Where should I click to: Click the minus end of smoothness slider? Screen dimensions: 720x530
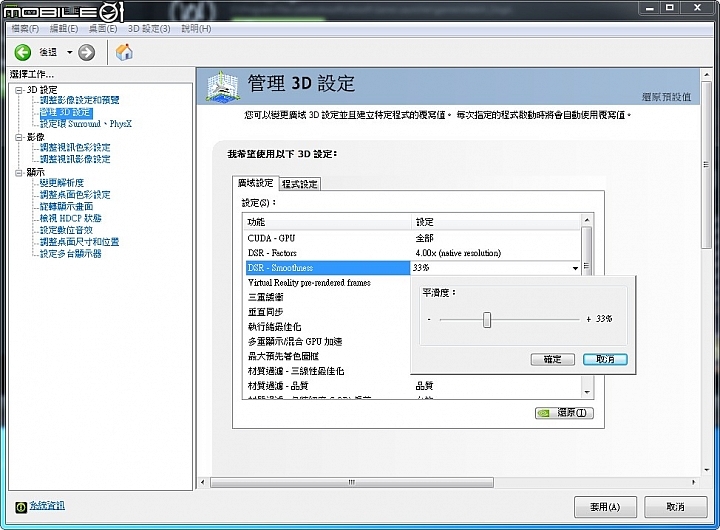429,319
